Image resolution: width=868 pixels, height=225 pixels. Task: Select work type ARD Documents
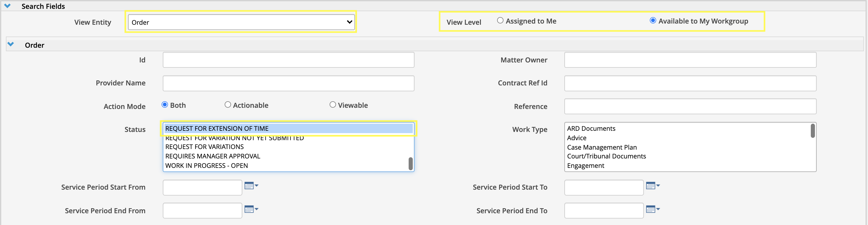(x=687, y=128)
